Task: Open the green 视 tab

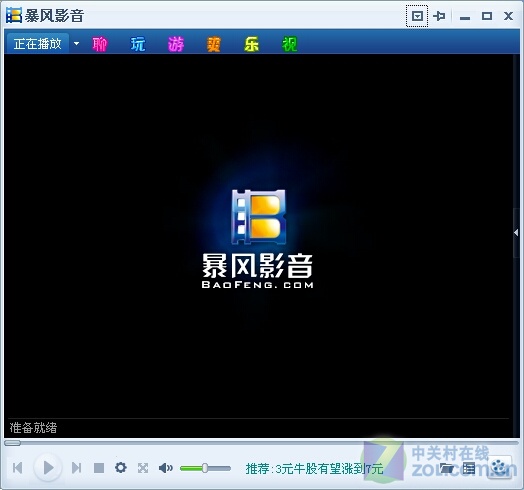Action: [x=289, y=44]
